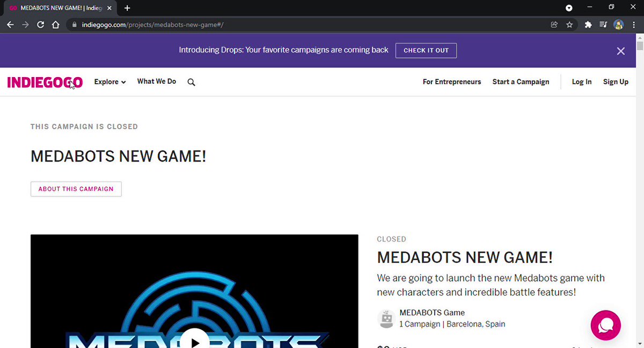Reload the page with refresh icon

40,25
